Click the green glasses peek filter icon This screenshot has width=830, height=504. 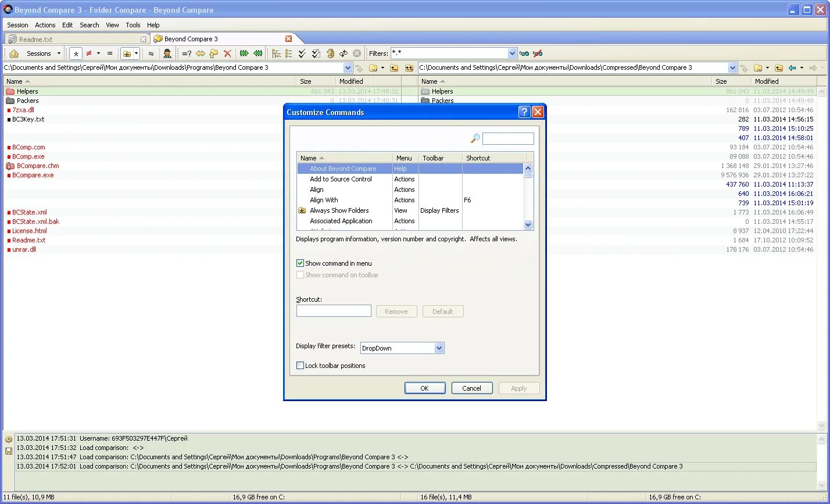[x=524, y=53]
